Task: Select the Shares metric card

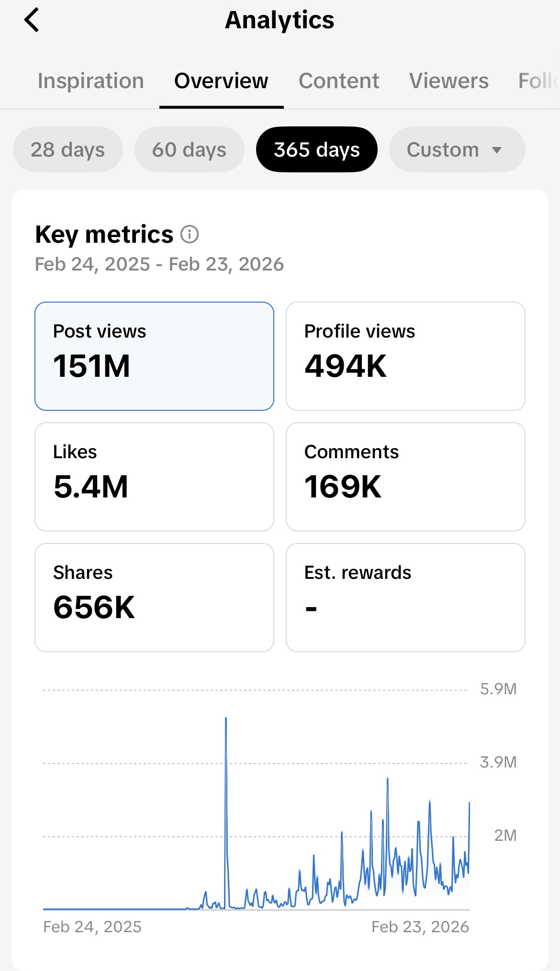Action: click(154, 598)
